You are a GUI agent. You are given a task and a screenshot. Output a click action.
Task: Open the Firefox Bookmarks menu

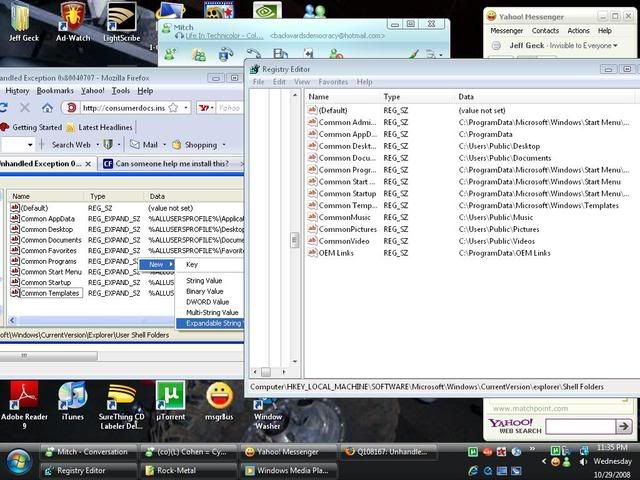(55, 91)
